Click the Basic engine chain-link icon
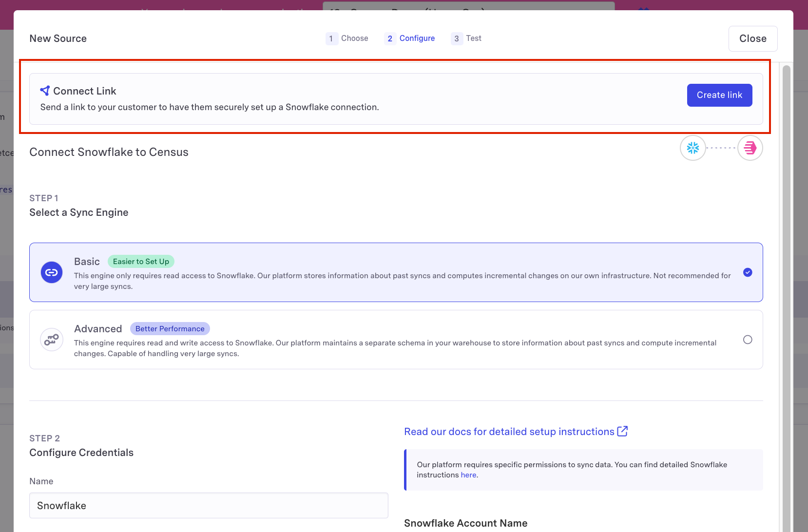 [52, 272]
